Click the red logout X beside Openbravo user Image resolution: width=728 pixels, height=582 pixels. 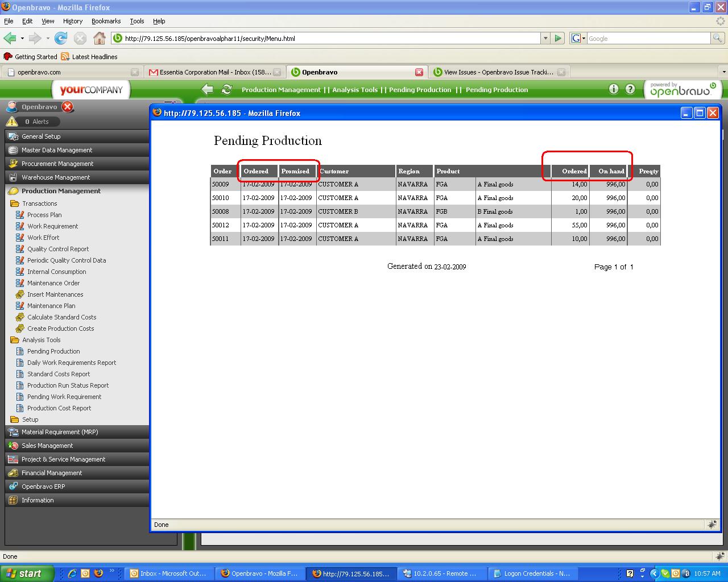67,107
